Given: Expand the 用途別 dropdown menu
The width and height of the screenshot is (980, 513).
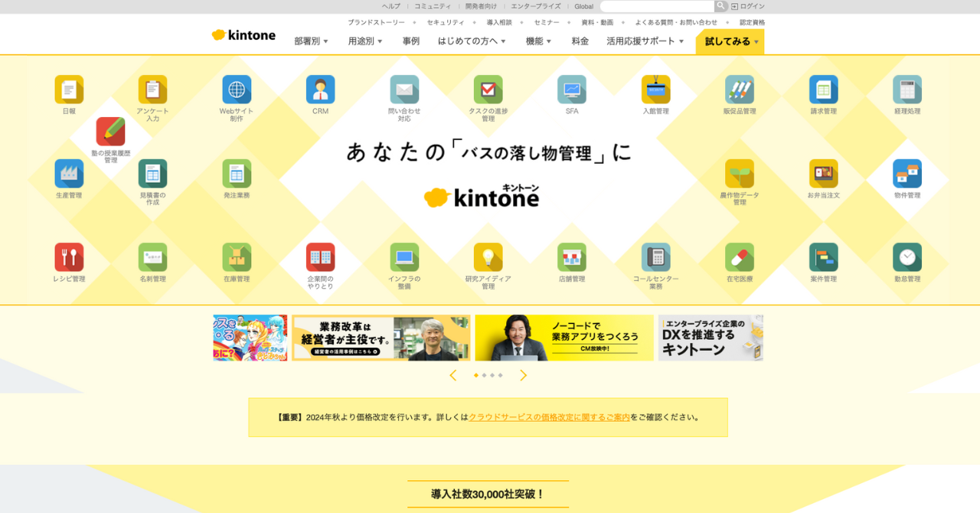Looking at the screenshot, I should [x=365, y=41].
